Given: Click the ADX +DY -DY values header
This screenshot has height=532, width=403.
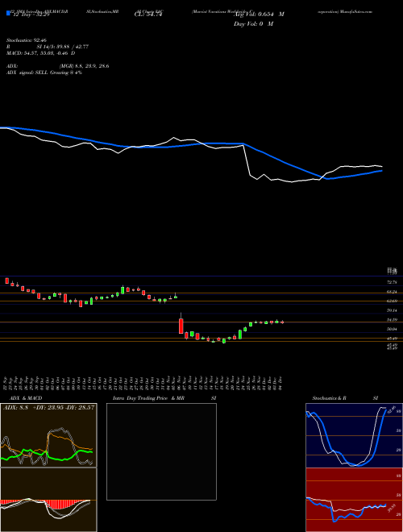Looking at the screenshot, I should tap(48, 407).
